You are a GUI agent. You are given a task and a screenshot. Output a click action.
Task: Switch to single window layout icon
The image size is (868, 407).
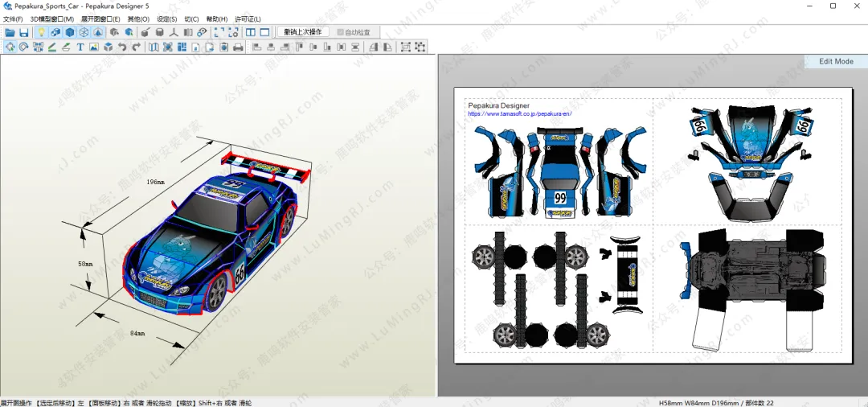264,32
